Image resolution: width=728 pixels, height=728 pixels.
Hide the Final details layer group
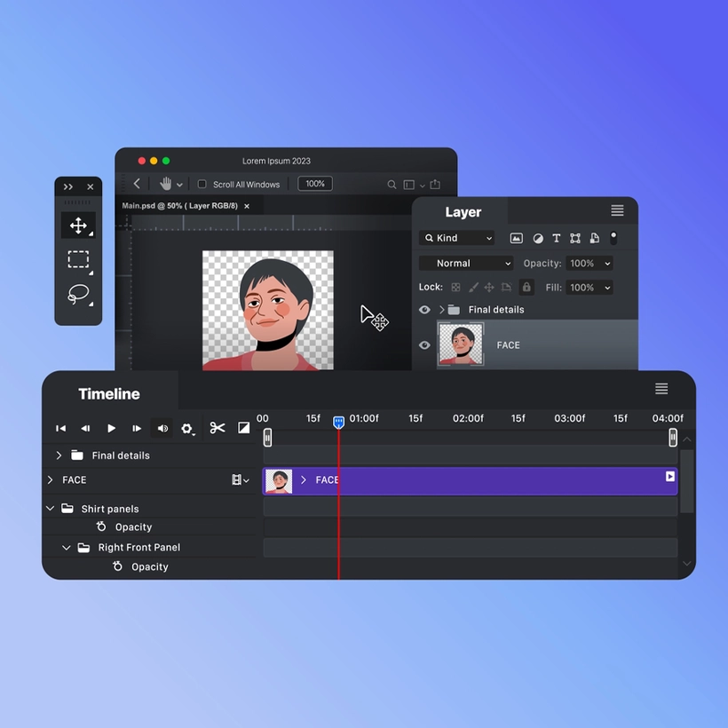pyautogui.click(x=424, y=310)
